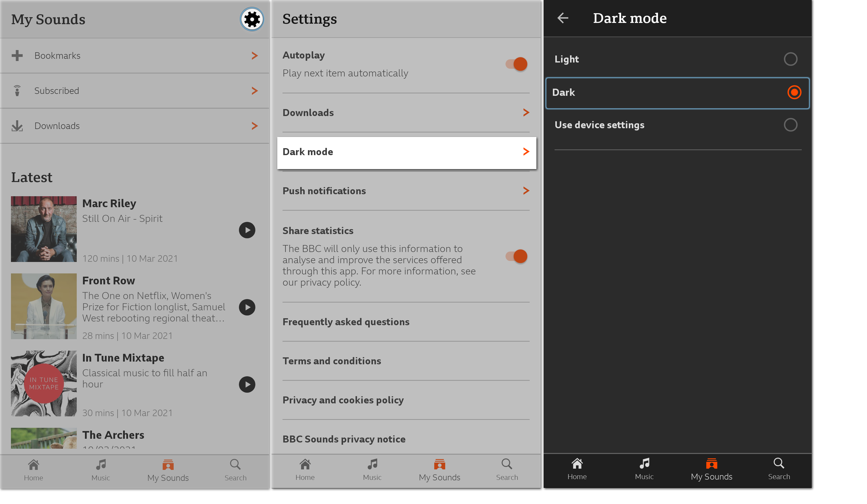This screenshot has height=504, width=867.
Task: Click the Downloads arrow icon in My Sounds
Action: pos(17,126)
